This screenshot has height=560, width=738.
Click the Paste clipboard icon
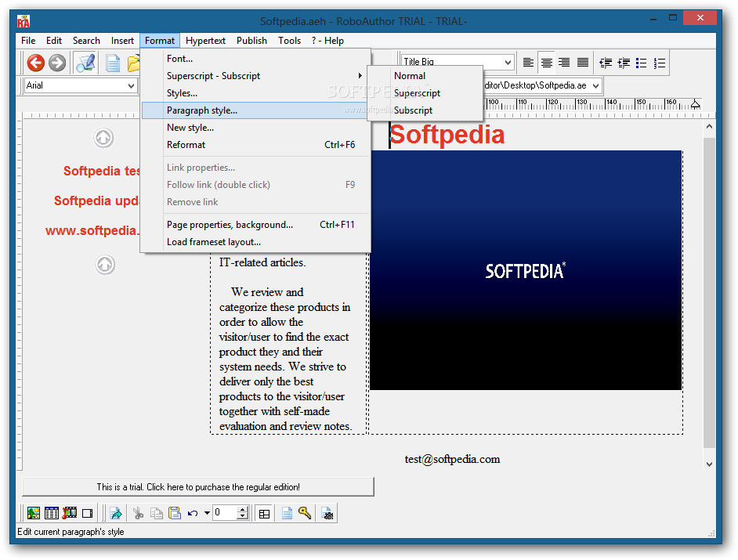tap(175, 513)
